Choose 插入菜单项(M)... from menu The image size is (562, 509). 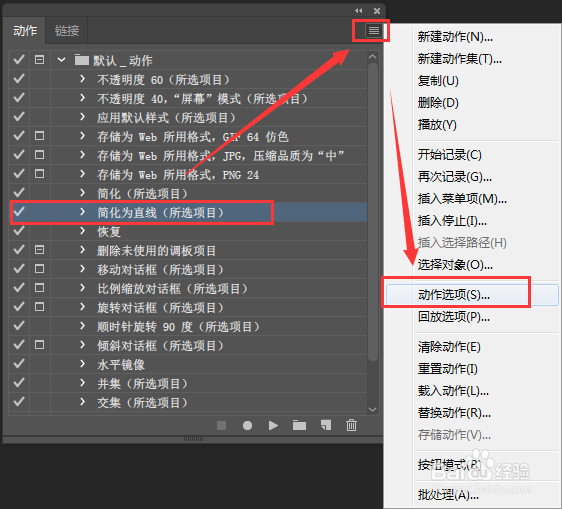(462, 199)
